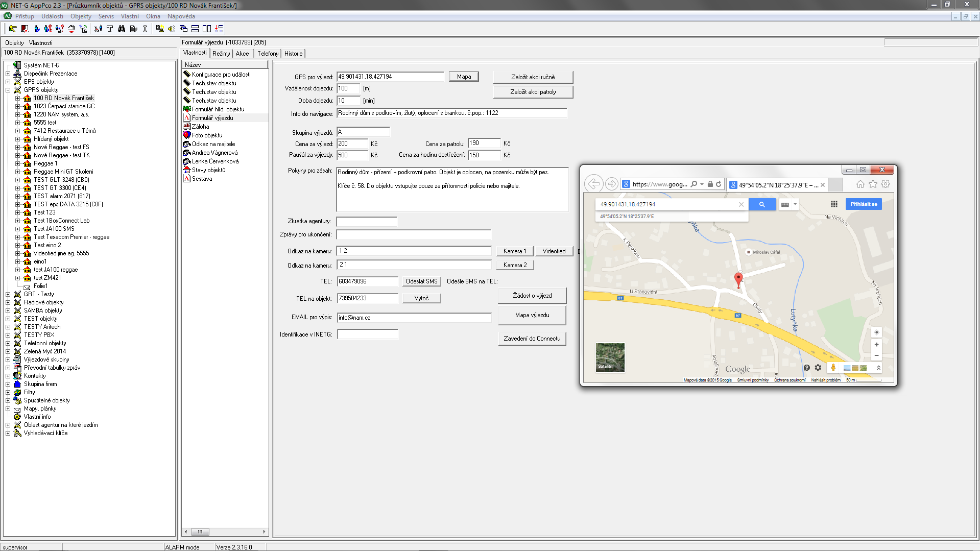Click the Mapa button next to GPS

[x=464, y=77]
